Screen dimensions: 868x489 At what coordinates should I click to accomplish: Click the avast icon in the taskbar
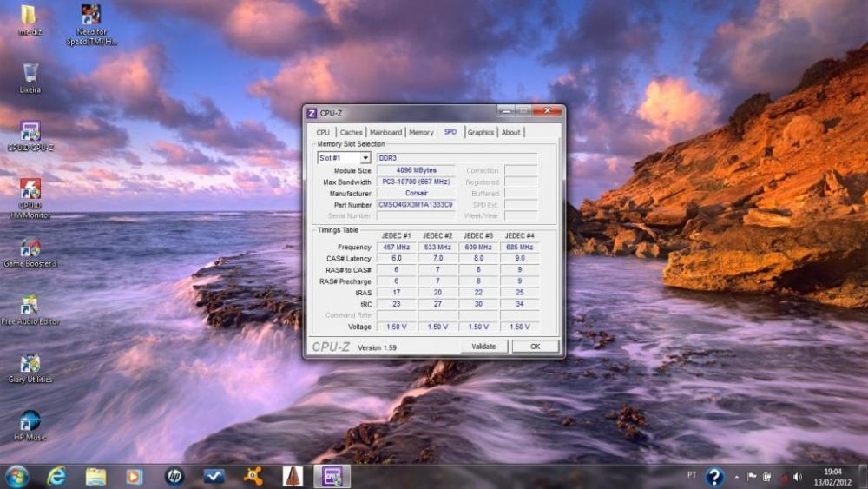coord(252,476)
